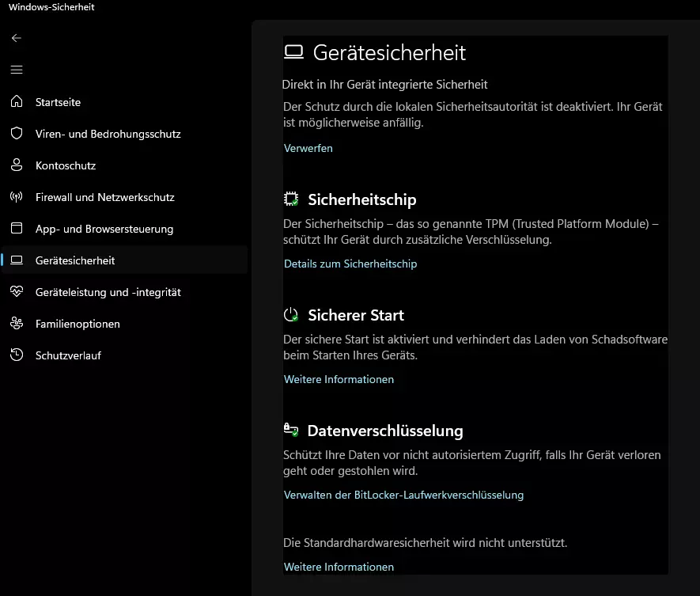This screenshot has height=596, width=700.
Task: Dismiss the warning via Verwerfen link
Action: click(x=308, y=148)
